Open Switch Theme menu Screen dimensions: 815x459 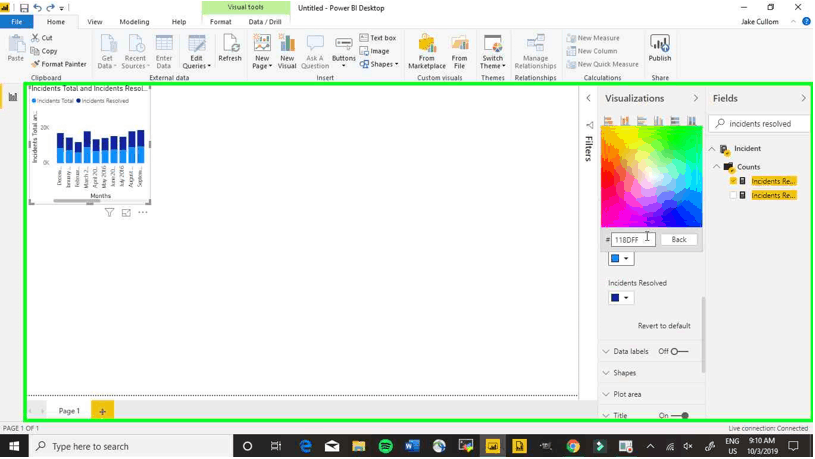(x=492, y=51)
